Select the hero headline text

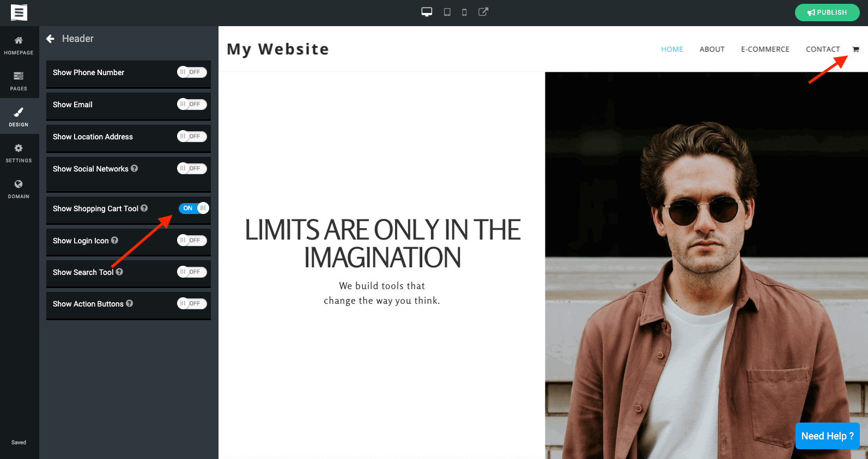click(x=383, y=243)
